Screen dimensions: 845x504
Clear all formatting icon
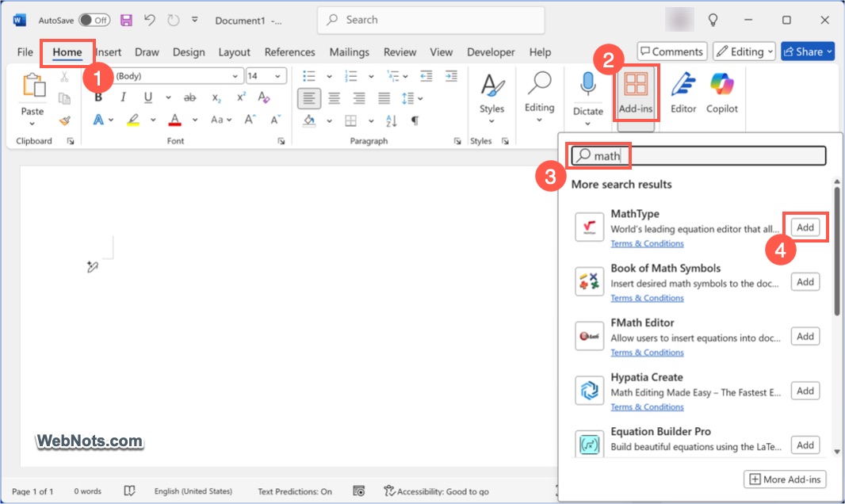click(x=264, y=97)
